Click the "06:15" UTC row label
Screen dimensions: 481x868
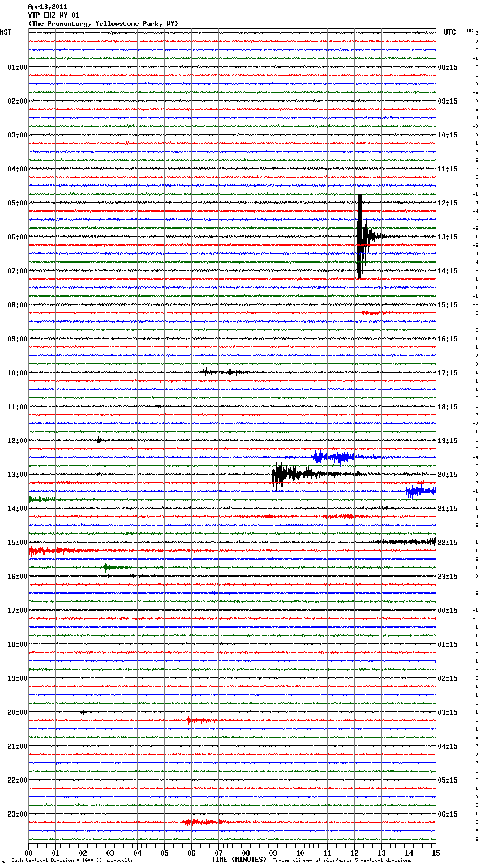click(448, 814)
